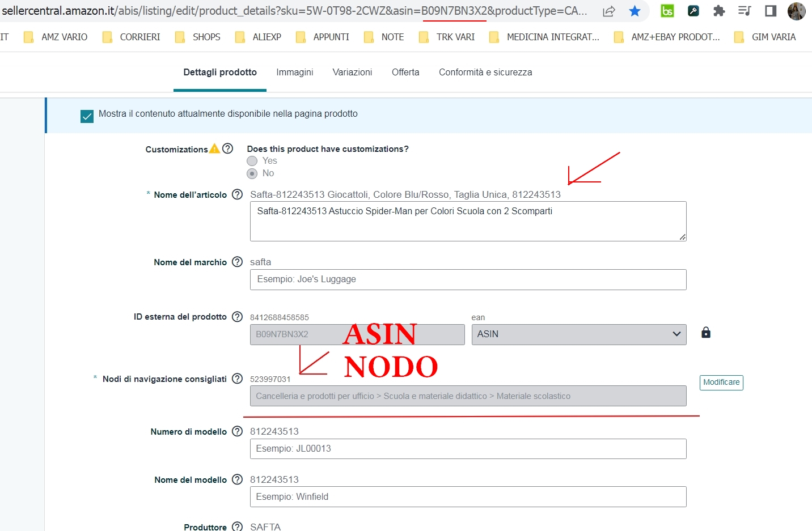
Task: Click the SAFTA producer value text
Action: (265, 526)
